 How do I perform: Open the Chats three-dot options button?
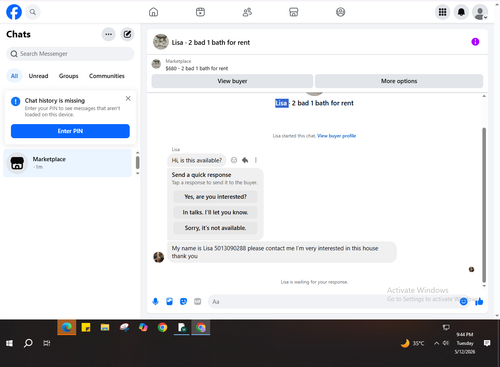tap(108, 34)
